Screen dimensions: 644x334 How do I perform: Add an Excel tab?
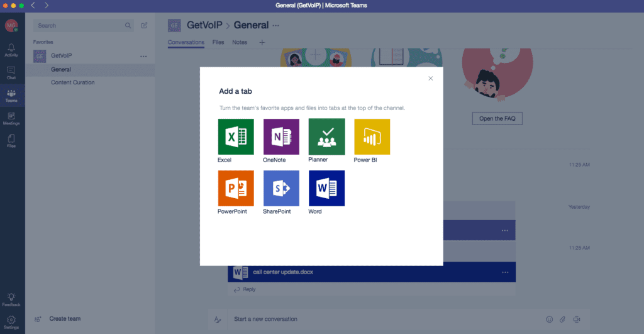[x=236, y=136]
